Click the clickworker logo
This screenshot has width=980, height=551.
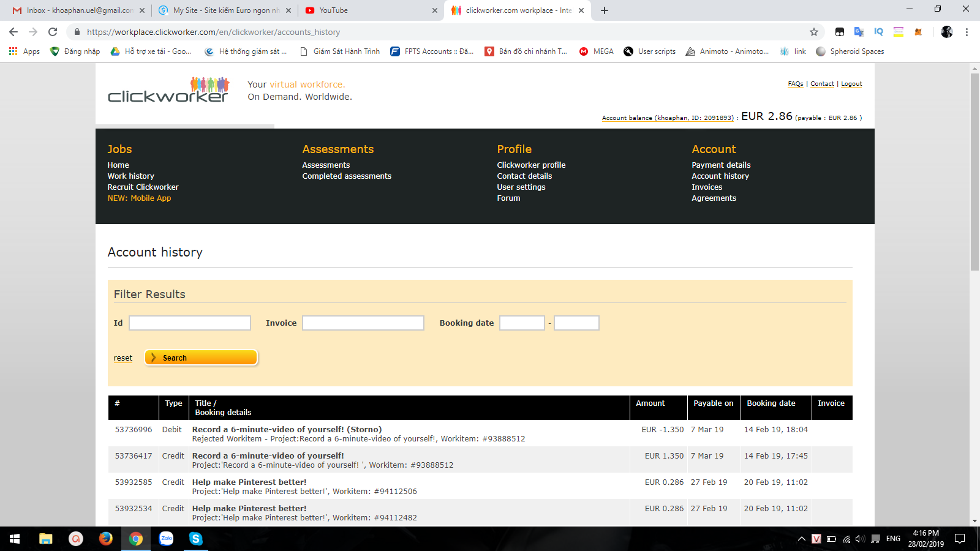[168, 91]
